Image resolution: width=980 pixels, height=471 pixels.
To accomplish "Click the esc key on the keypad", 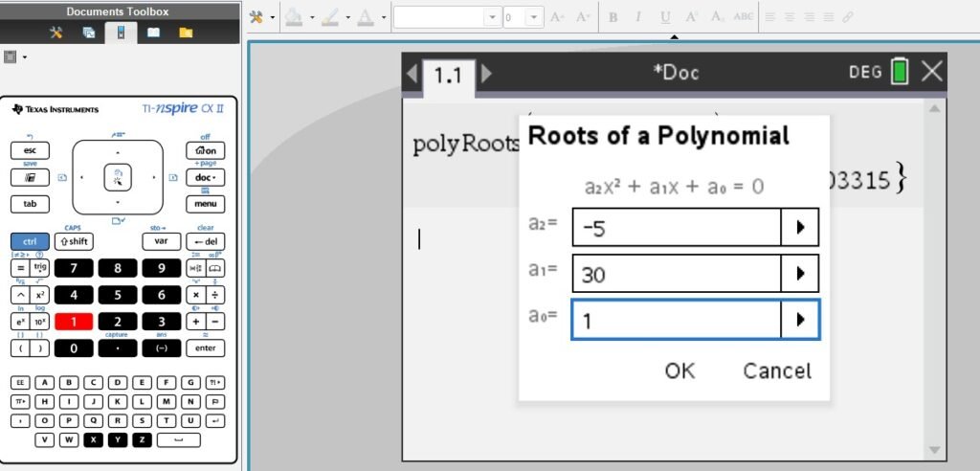I will coord(30,150).
